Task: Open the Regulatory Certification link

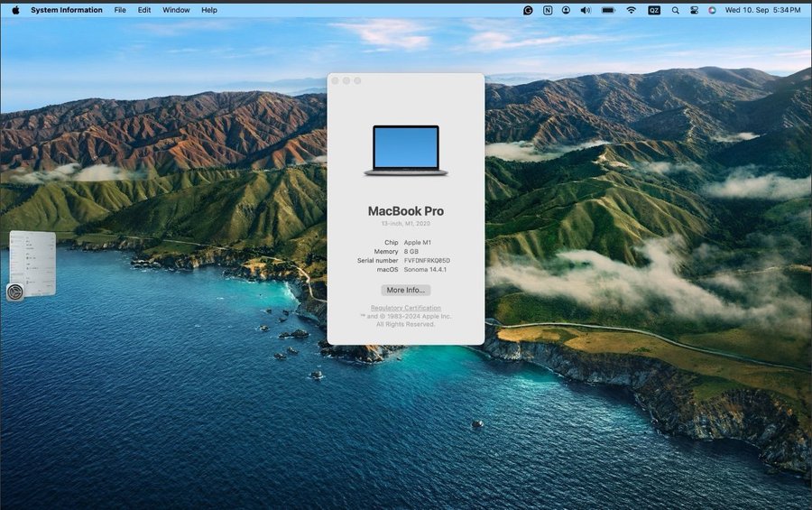Action: click(x=405, y=308)
